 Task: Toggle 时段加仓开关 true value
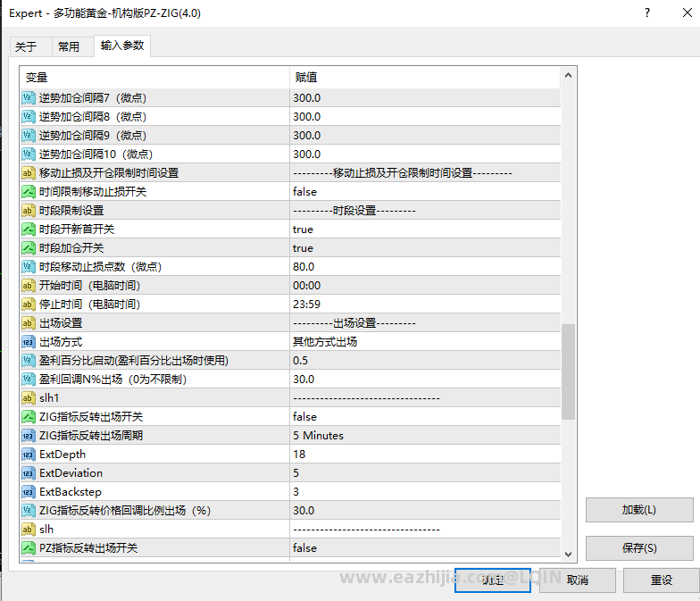425,248
